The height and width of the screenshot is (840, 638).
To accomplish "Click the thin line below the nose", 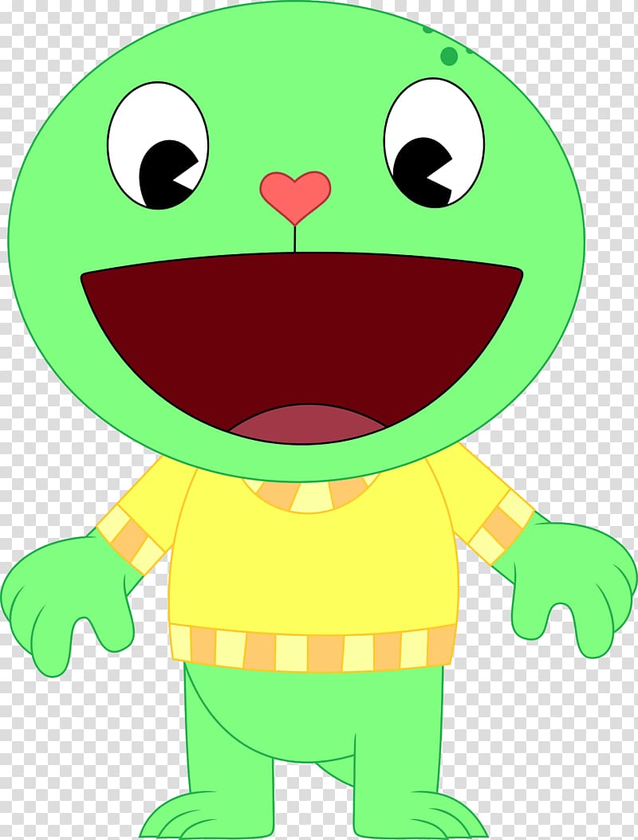I will (x=295, y=239).
